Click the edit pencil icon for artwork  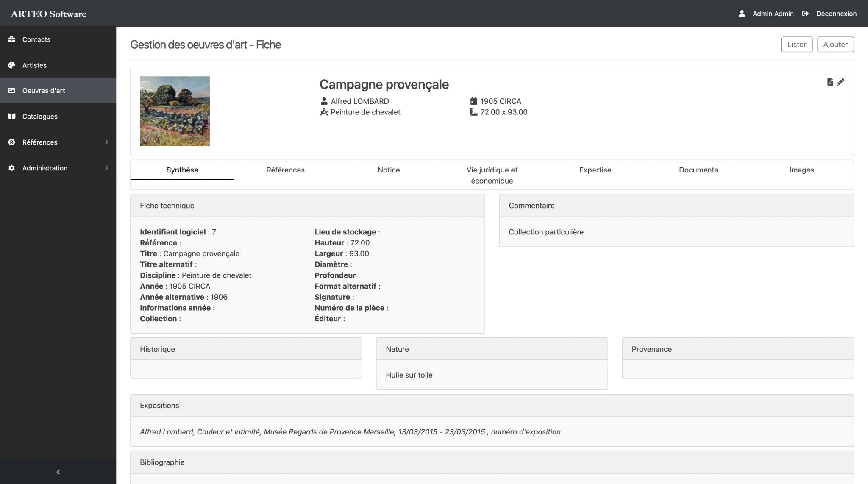point(840,82)
